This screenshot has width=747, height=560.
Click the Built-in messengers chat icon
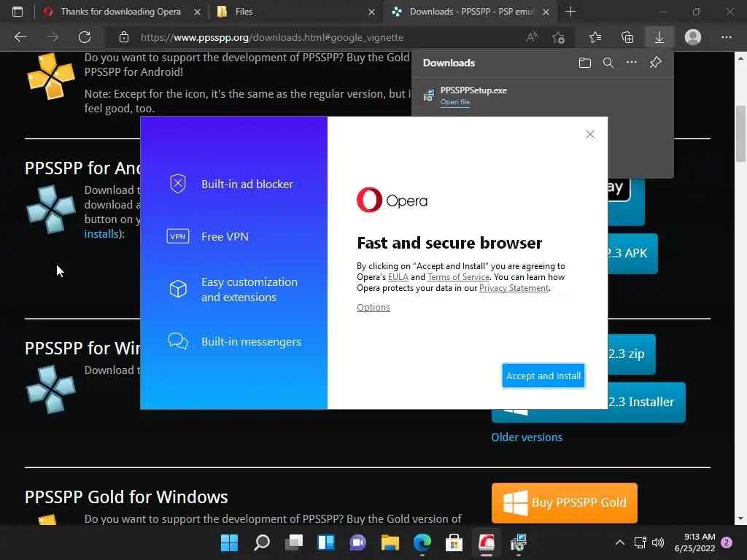point(178,341)
